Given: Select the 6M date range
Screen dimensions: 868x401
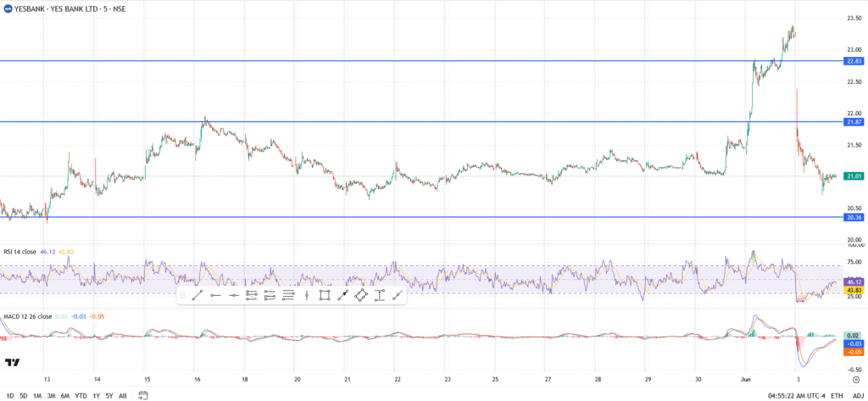Looking at the screenshot, I should coord(64,395).
